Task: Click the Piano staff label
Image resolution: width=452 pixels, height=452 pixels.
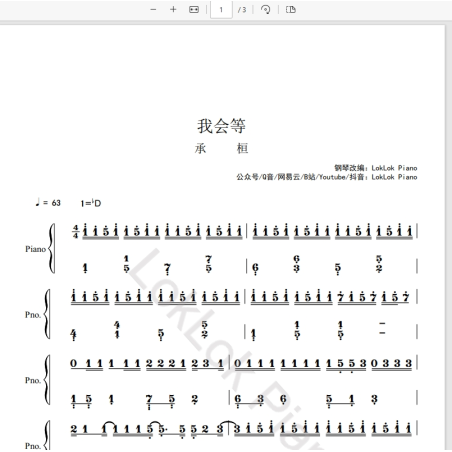Action: 35,249
